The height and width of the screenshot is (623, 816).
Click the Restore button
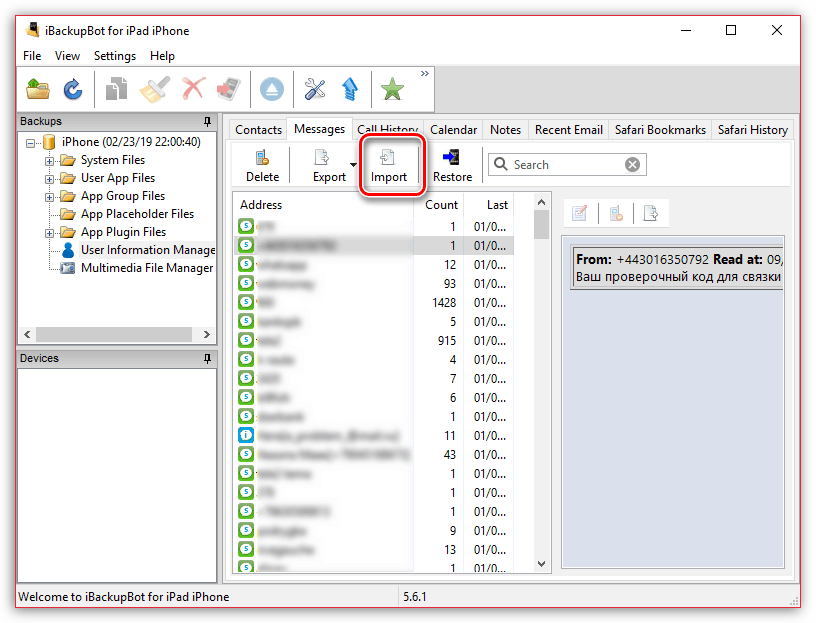(x=452, y=166)
